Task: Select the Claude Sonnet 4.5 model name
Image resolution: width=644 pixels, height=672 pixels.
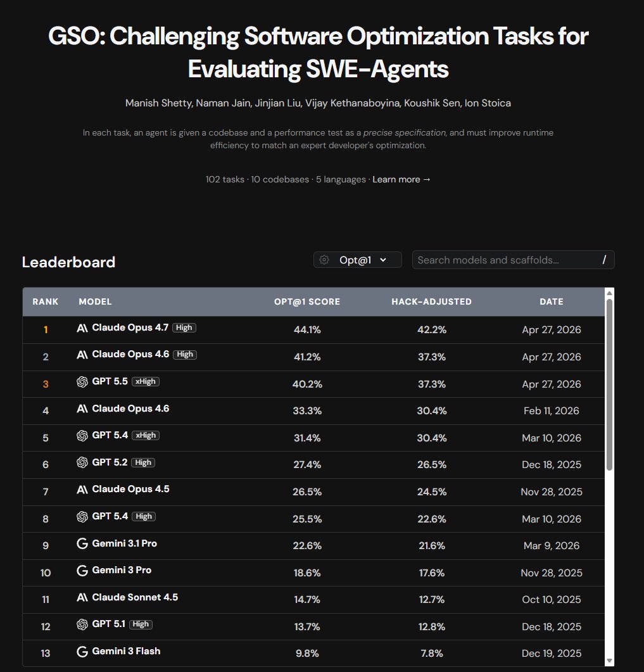Action: [135, 597]
